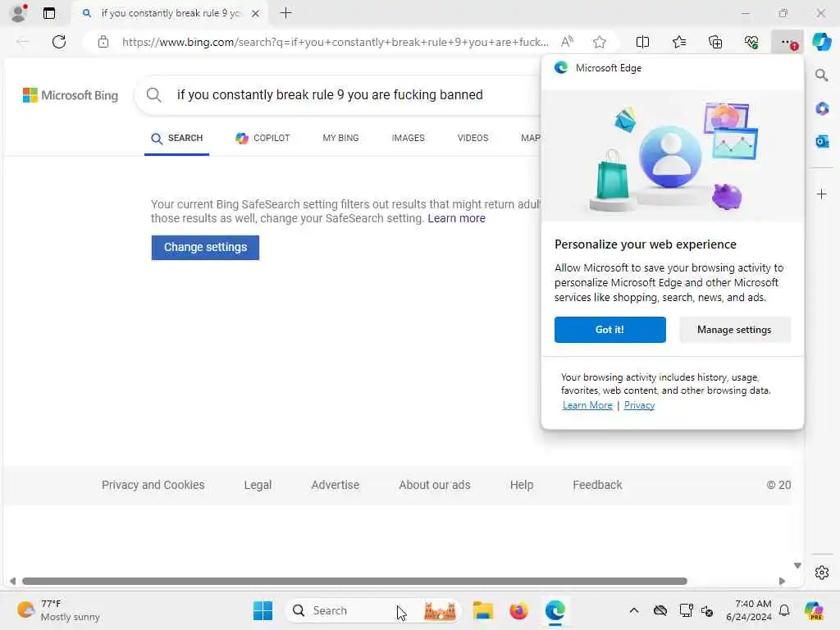
Task: Click the scroll down arrow
Action: click(797, 566)
